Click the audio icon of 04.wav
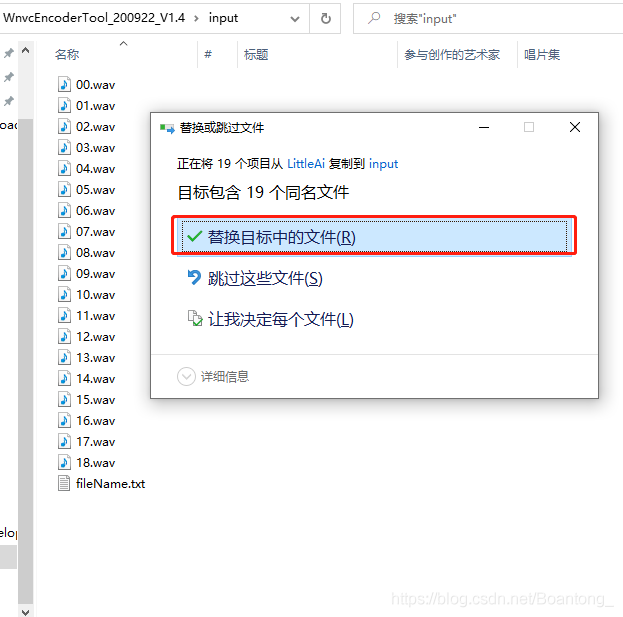 64,168
